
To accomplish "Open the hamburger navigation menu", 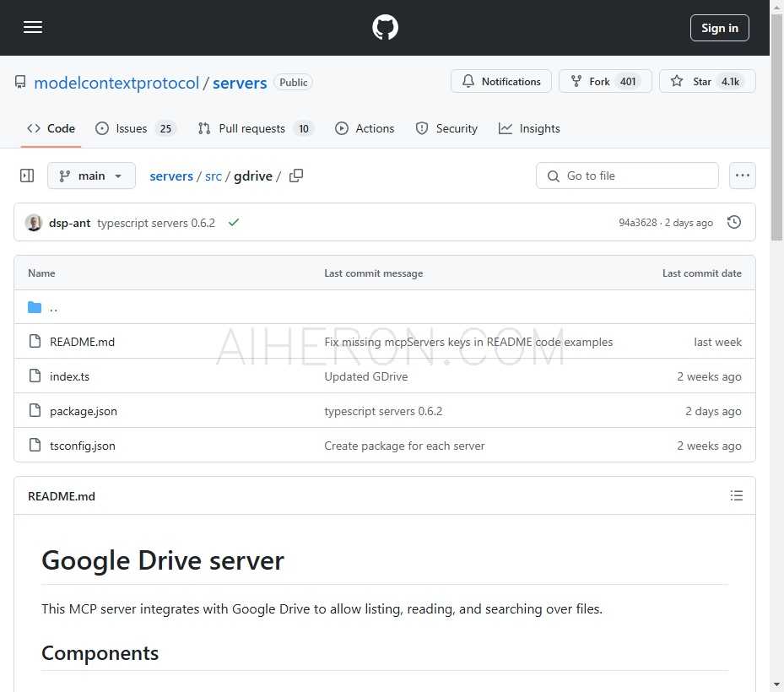I will [33, 28].
